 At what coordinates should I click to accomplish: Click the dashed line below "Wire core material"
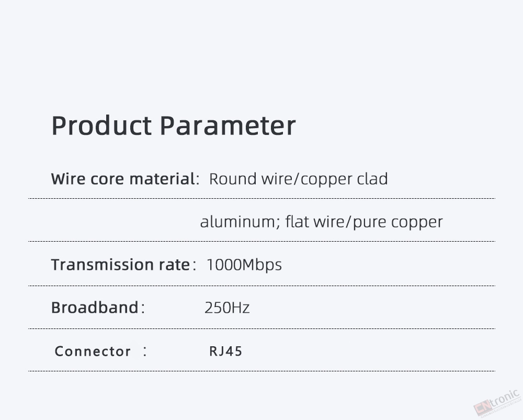261,199
